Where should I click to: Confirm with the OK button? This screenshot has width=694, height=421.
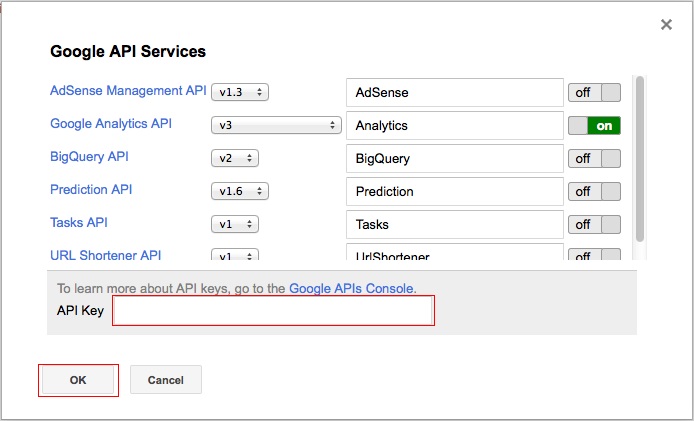78,380
